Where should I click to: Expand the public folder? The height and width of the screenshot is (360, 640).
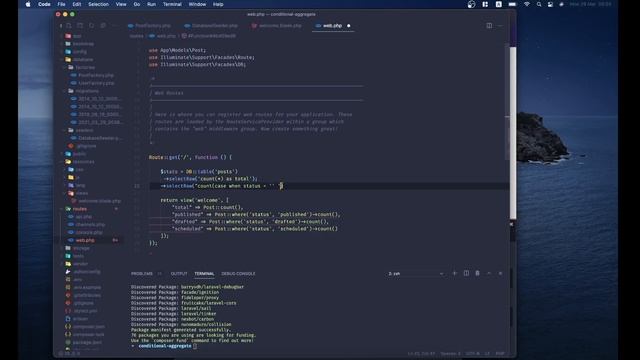[x=79, y=154]
